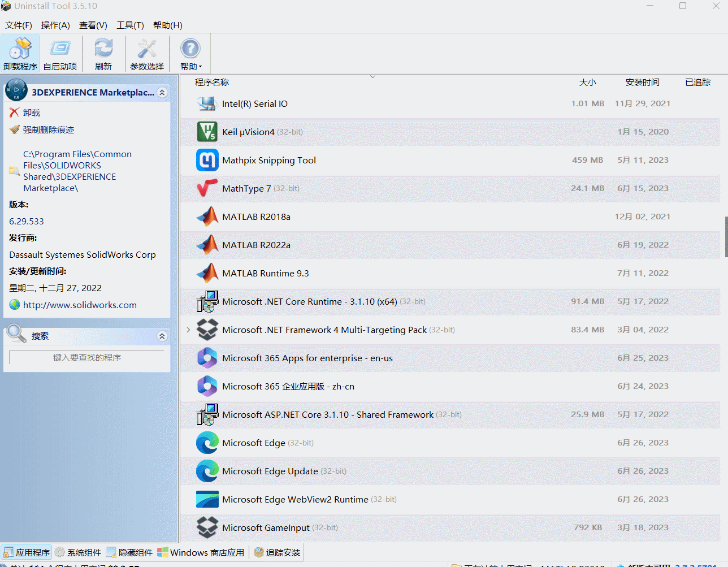Click the 刷新 refresh toolbar icon
This screenshot has height=567, width=728.
103,53
